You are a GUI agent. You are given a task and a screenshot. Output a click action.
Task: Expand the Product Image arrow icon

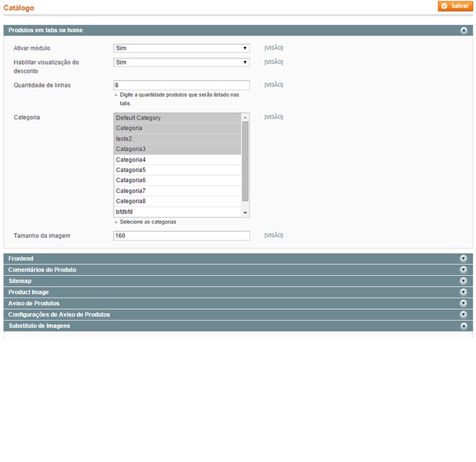(464, 292)
